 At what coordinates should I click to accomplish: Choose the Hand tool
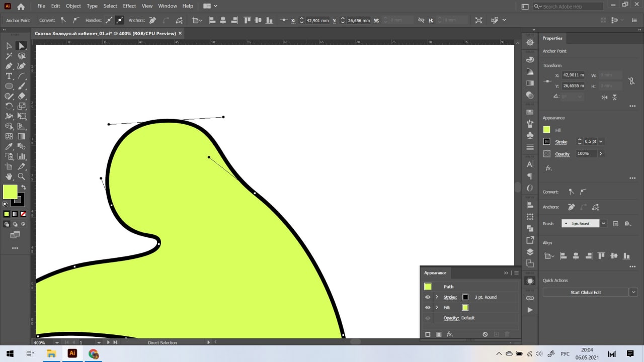[x=9, y=176]
